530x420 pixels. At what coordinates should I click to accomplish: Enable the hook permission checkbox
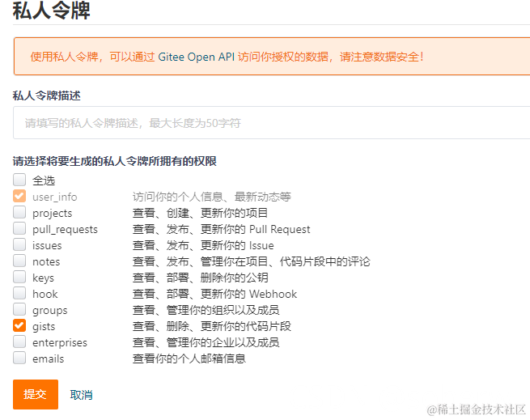point(19,293)
